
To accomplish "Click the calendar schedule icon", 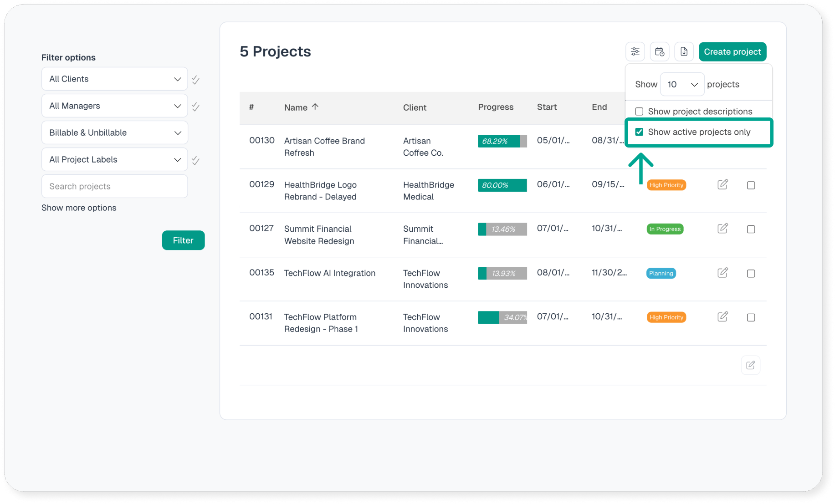I will pos(659,52).
